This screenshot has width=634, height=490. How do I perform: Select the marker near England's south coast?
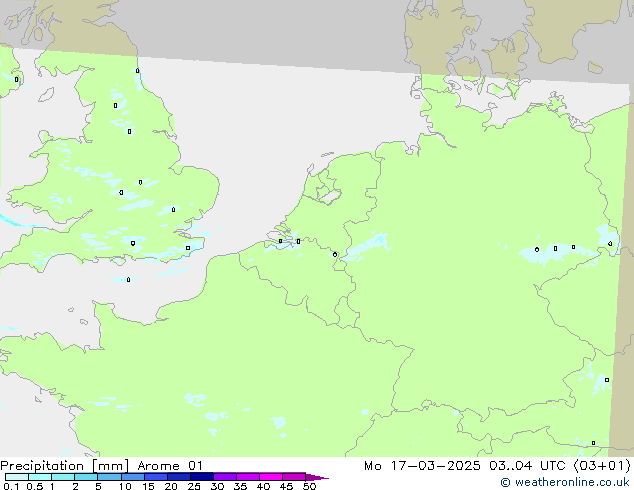coord(133,242)
